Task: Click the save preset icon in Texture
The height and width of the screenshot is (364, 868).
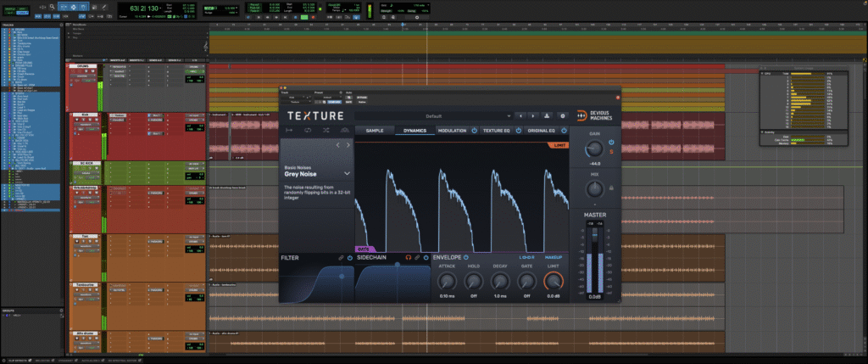Action: coord(547,115)
